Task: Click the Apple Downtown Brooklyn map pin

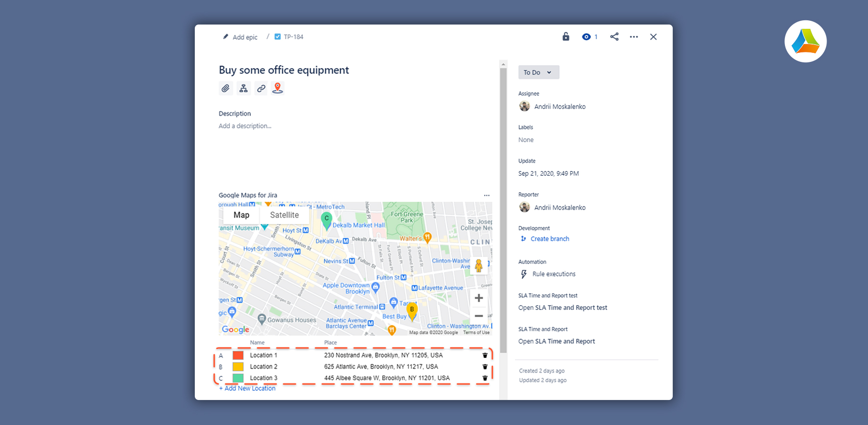Action: (x=376, y=287)
